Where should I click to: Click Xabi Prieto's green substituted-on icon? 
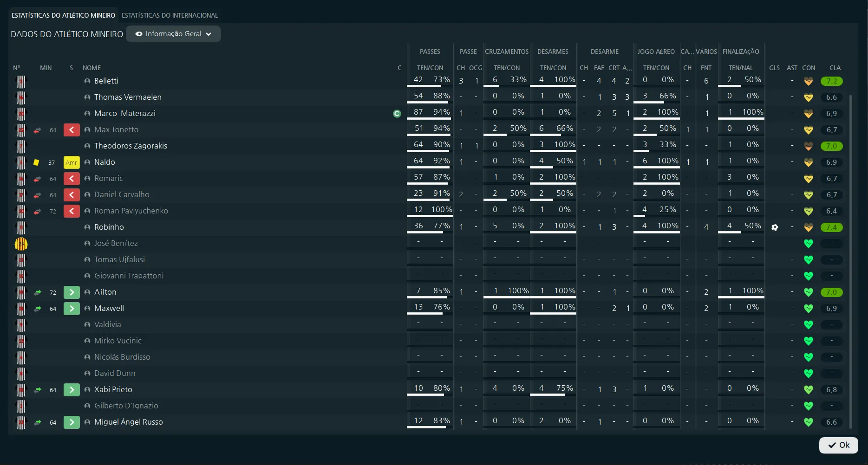point(72,390)
